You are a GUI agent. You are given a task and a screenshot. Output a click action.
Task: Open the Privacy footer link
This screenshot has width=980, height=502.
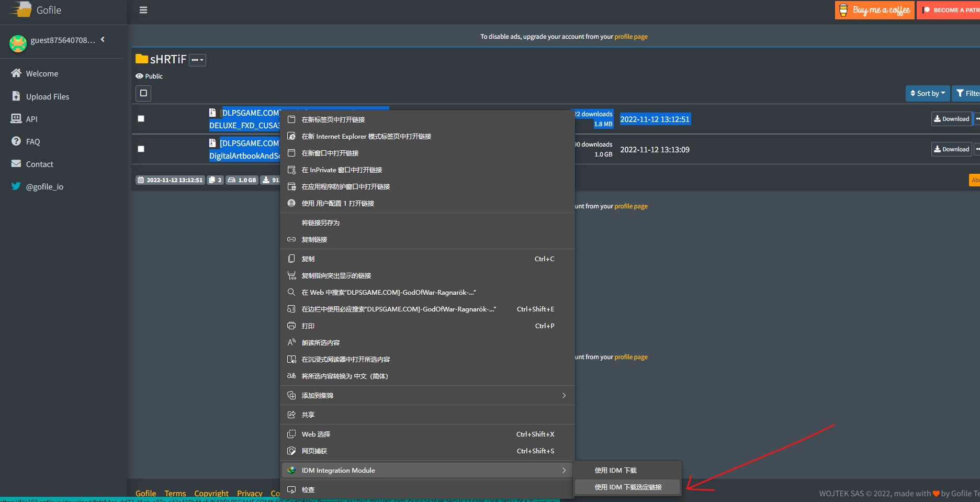coord(250,494)
